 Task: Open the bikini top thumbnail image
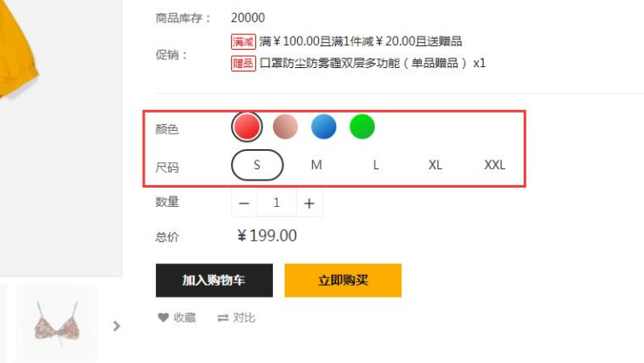57,324
